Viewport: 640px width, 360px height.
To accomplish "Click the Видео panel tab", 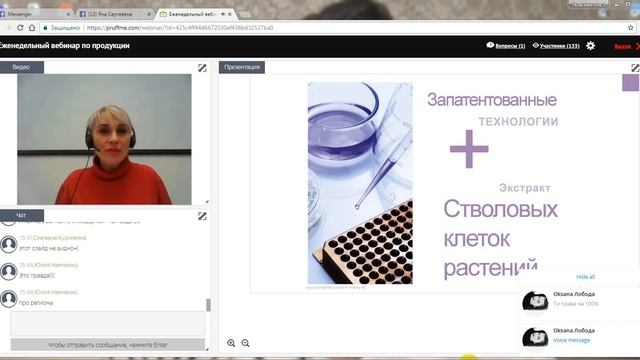I will click(x=21, y=67).
